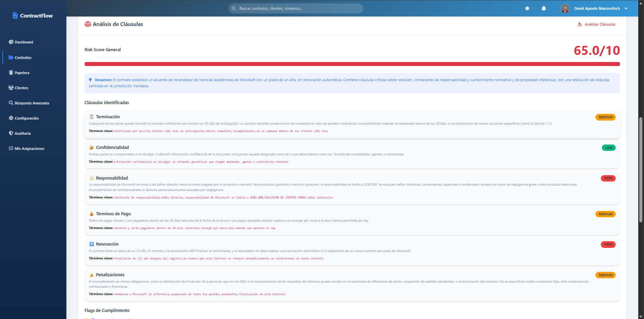Viewport: 644px width, 319px height.
Task: Click the Responsabilidad clause title
Action: coord(112,178)
